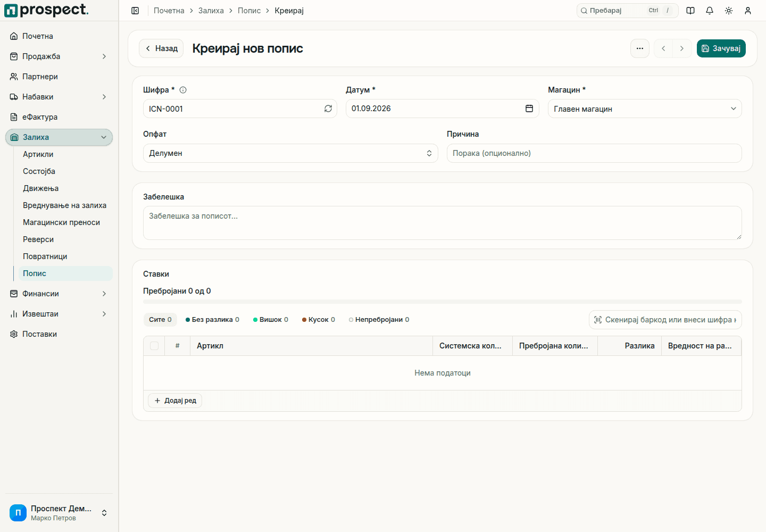This screenshot has height=532, width=766.
Task: Filter items by Без разлика
Action: tap(212, 320)
